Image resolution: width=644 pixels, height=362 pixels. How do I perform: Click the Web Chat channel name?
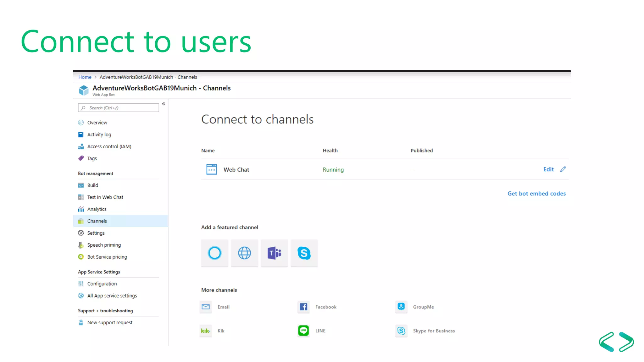click(x=236, y=170)
